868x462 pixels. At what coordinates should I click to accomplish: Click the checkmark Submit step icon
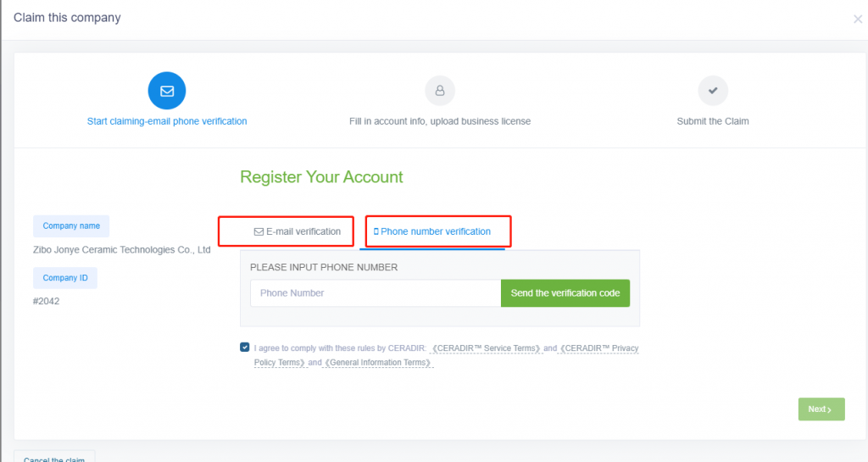[712, 90]
